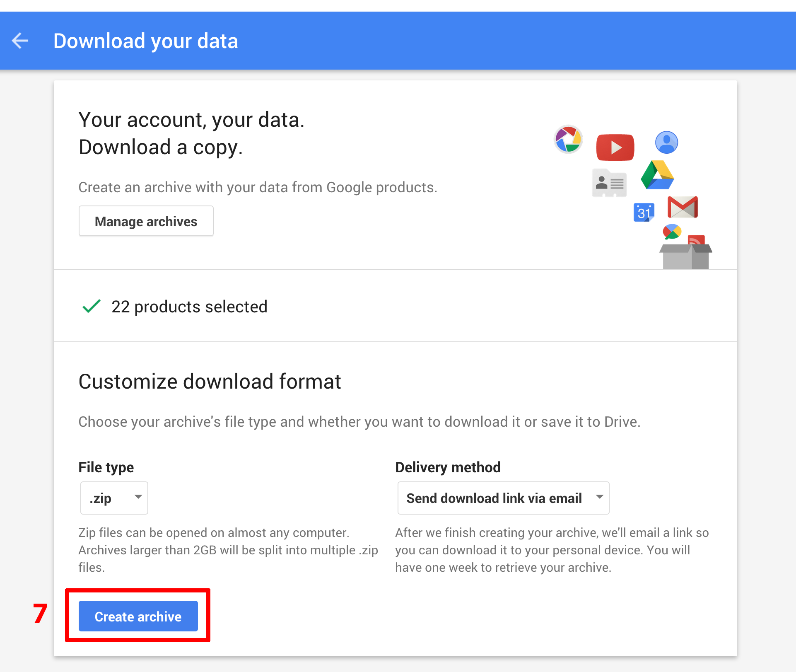Click the gray archive box illustration
This screenshot has width=796, height=672.
click(x=686, y=256)
